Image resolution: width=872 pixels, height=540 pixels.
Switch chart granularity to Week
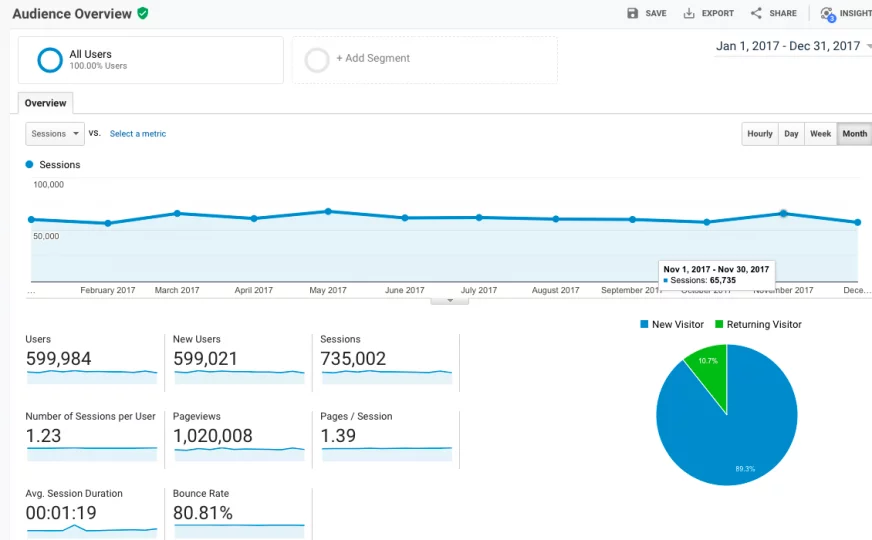pos(820,134)
